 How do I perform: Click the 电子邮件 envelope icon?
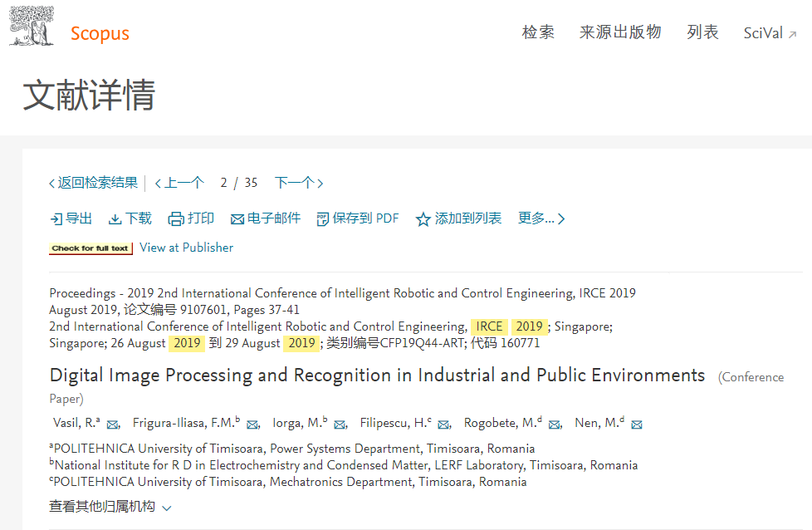click(237, 219)
